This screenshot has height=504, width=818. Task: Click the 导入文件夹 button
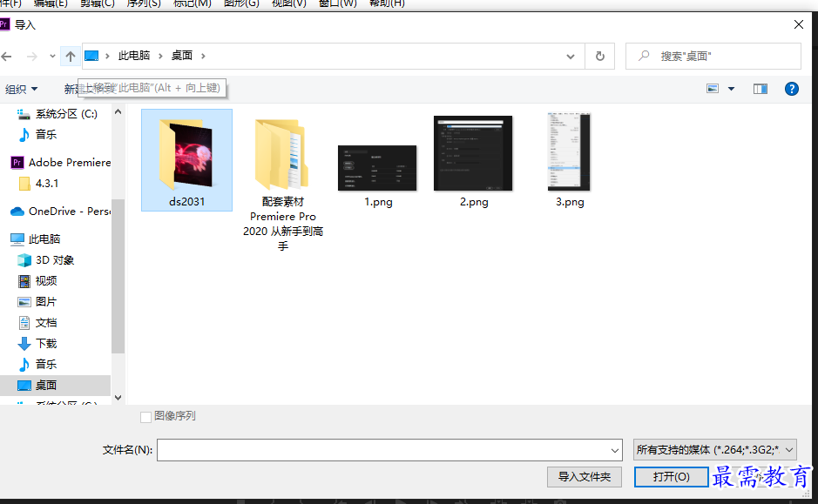click(585, 476)
